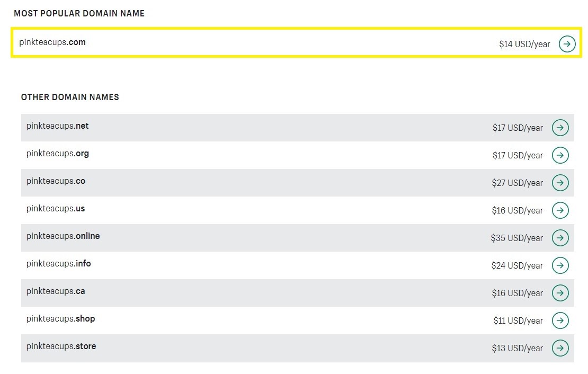Select the pinkteacups.store domain name
The width and height of the screenshot is (588, 374).
pyautogui.click(x=61, y=346)
